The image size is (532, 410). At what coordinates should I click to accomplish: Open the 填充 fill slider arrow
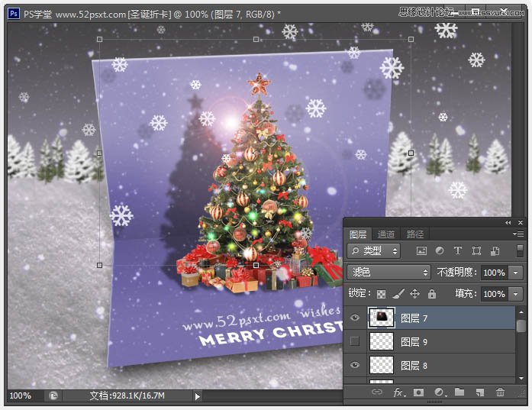pyautogui.click(x=516, y=294)
